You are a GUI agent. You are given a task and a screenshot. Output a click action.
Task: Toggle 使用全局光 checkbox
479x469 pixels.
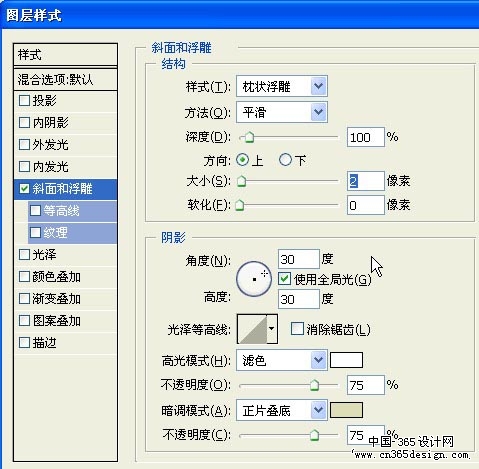click(284, 279)
